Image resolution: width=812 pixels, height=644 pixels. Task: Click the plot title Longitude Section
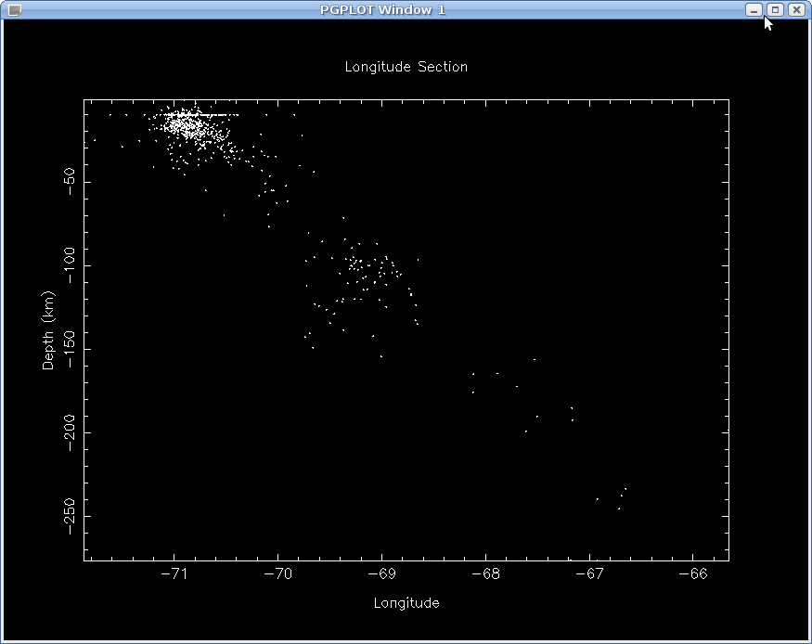click(x=406, y=67)
